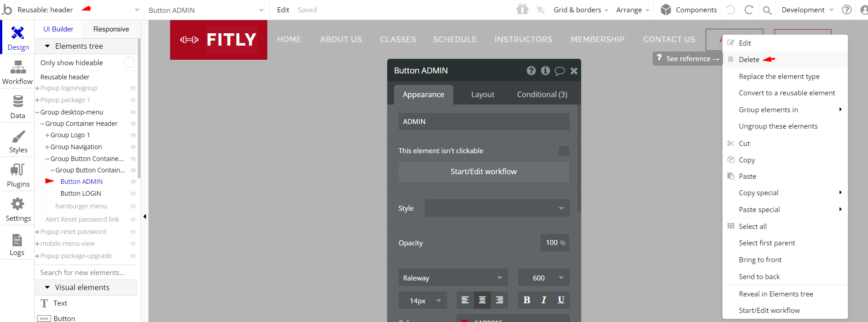868x322 pixels.
Task: Click the Components cube icon
Action: tap(666, 10)
